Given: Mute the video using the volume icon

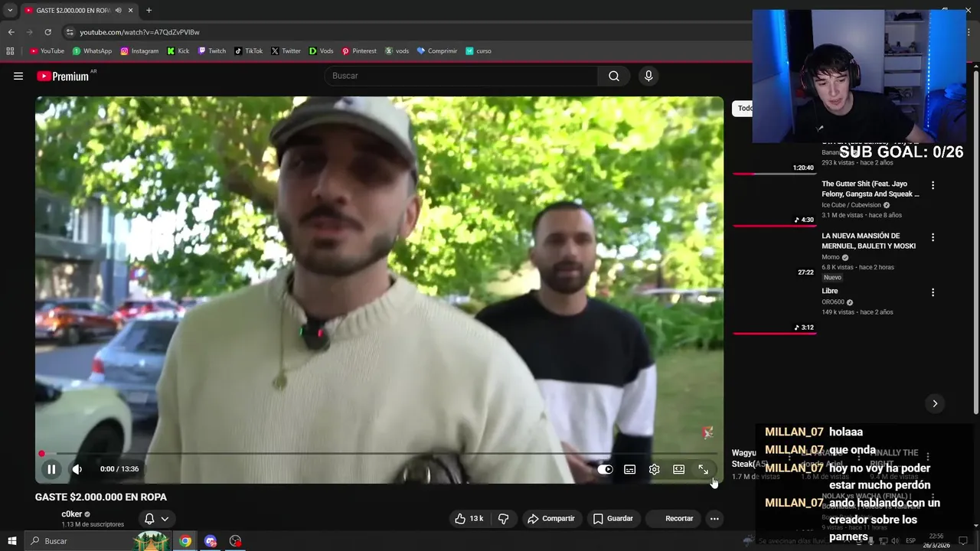Looking at the screenshot, I should (77, 469).
